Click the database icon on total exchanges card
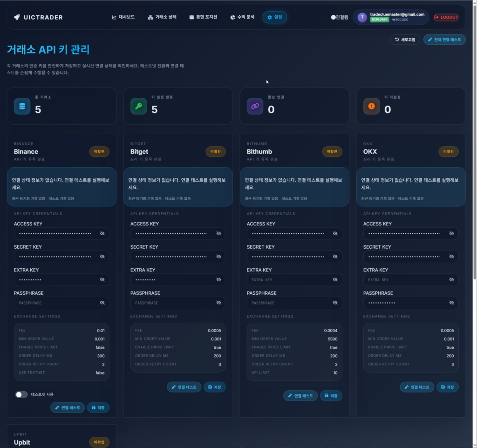 (x=22, y=106)
